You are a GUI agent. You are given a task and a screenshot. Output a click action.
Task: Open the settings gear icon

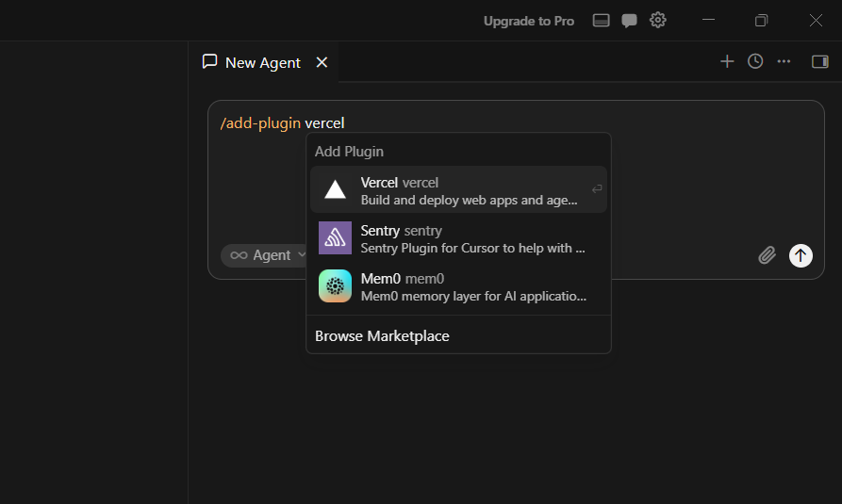click(658, 21)
